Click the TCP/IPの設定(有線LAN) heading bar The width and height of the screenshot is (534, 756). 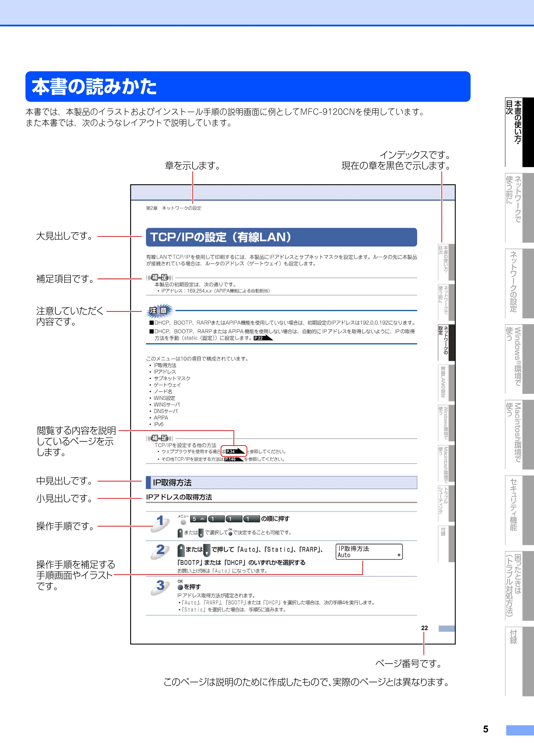click(x=281, y=237)
